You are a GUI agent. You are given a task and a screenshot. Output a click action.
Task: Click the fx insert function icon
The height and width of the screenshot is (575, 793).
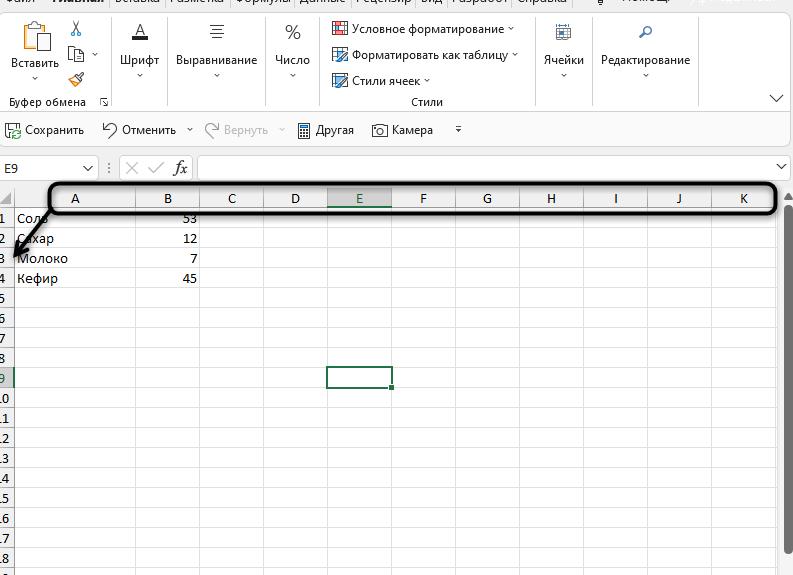(x=181, y=168)
